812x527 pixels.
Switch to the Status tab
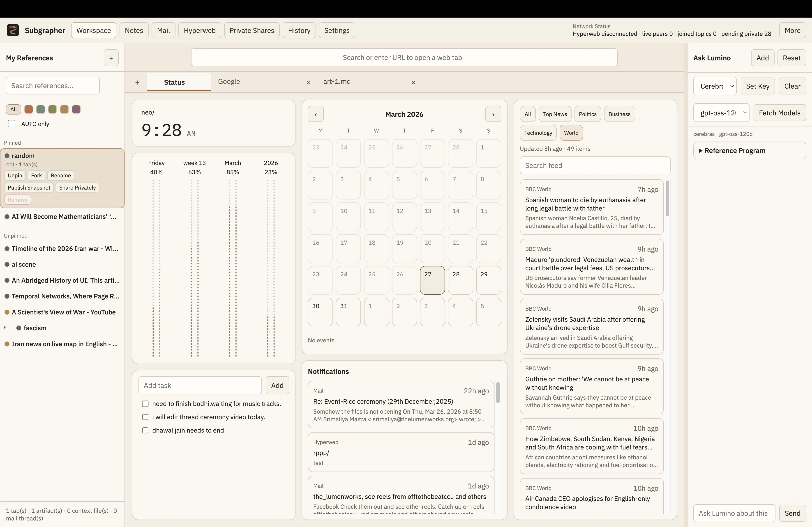[x=174, y=82]
